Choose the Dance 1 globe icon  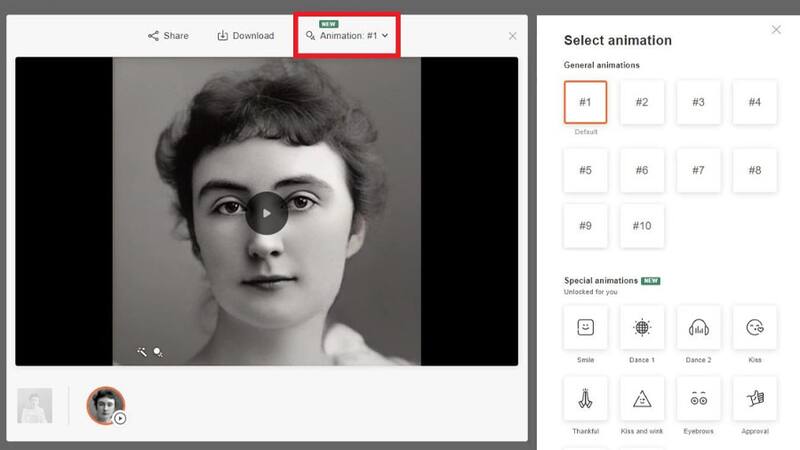[x=641, y=327]
